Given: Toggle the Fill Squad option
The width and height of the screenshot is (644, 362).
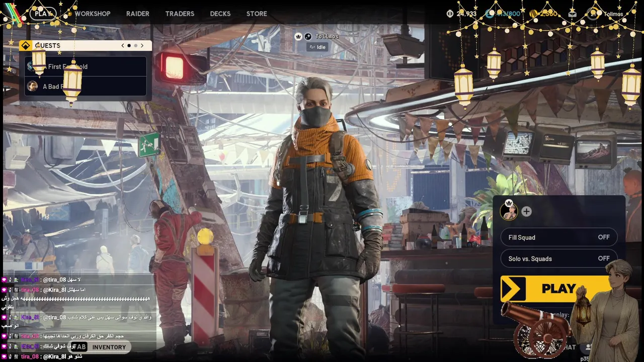Looking at the screenshot, I should (x=558, y=237).
